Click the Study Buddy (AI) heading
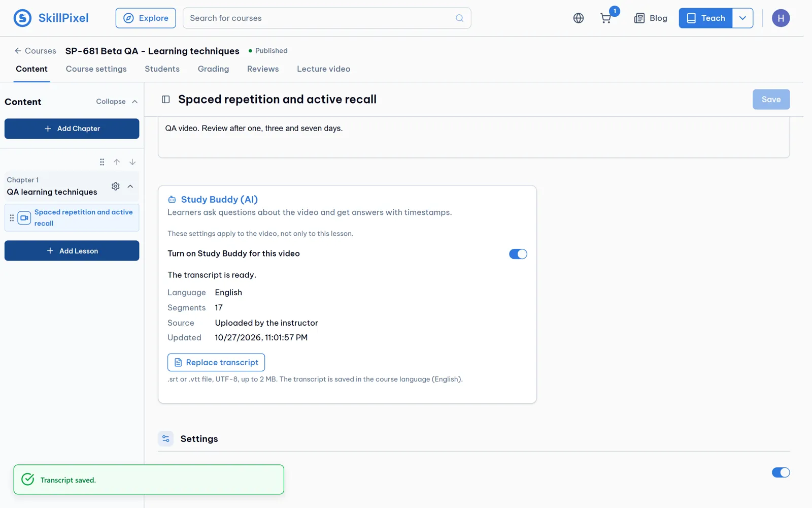Screen dimensions: 812x508 219,200
